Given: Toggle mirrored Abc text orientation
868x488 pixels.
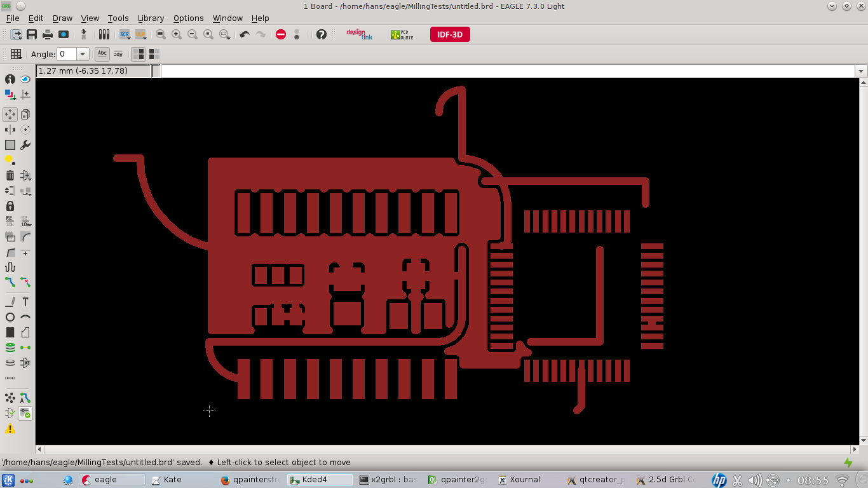Looking at the screenshot, I should coord(118,54).
